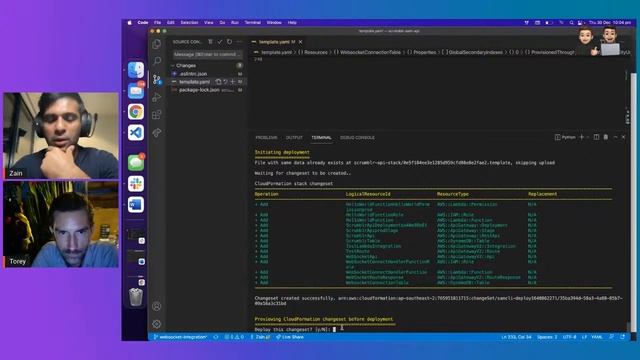This screenshot has width=640, height=360.
Task: Select .eslintrc.json in Changes list
Action: pyautogui.click(x=193, y=74)
